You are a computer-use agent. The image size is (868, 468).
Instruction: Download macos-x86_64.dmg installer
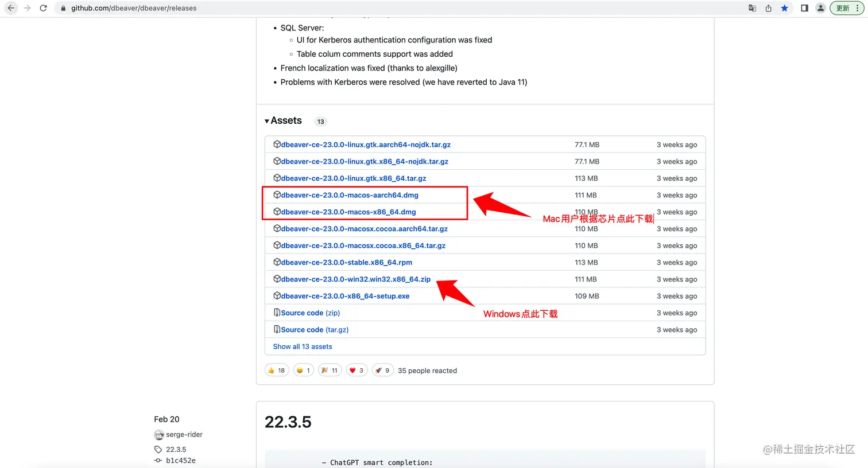348,212
